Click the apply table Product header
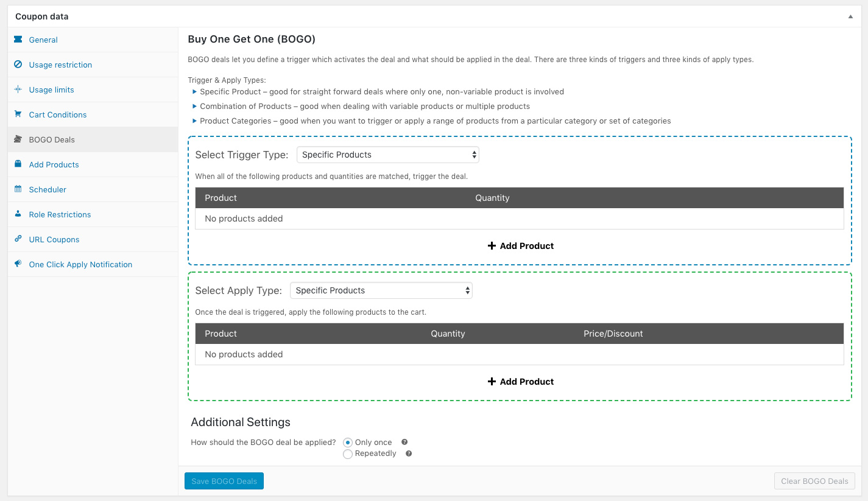Viewport: 868px width, 501px height. point(221,334)
